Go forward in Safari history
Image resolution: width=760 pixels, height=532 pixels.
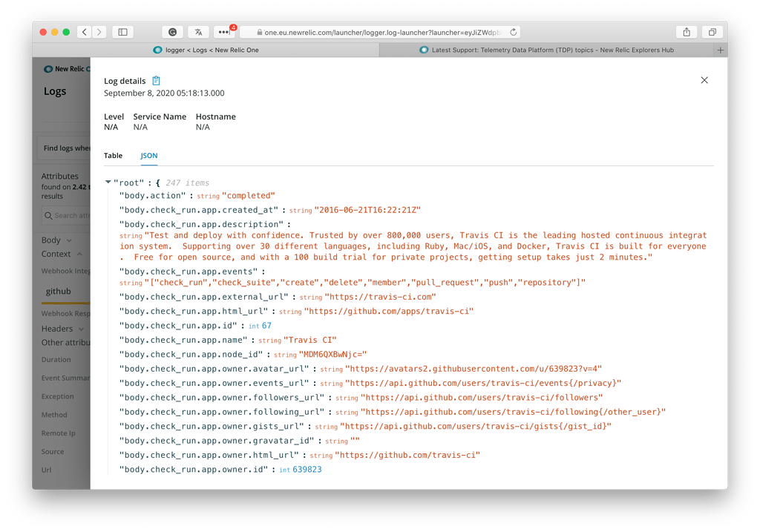click(x=99, y=32)
